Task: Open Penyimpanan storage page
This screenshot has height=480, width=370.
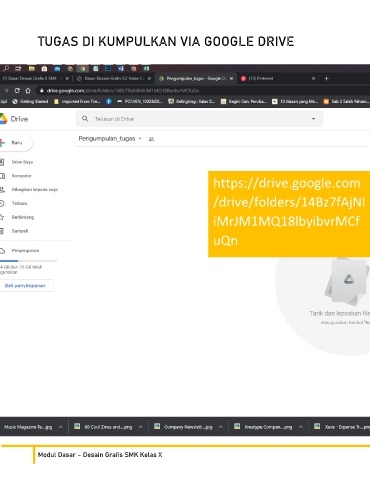Action: pos(25,251)
